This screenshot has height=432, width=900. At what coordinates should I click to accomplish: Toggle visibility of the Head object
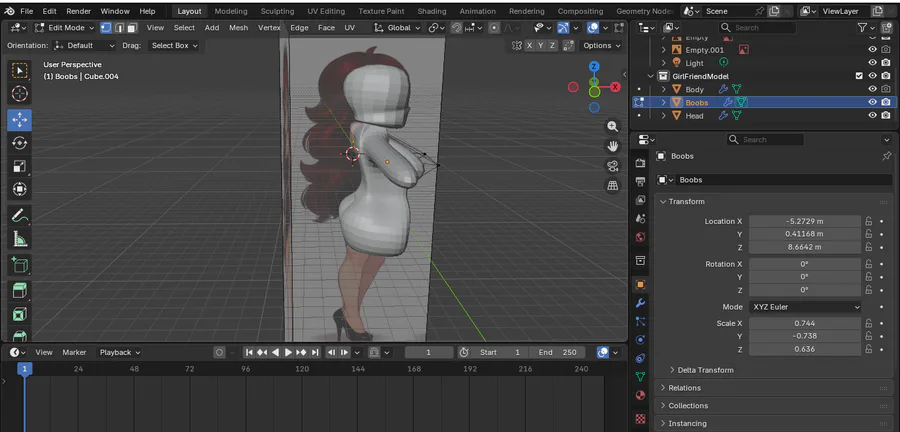[872, 115]
